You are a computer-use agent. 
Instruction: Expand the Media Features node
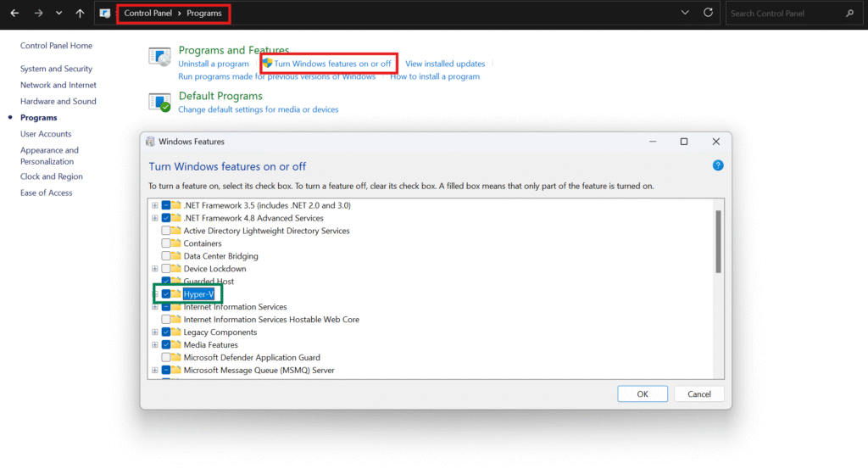[x=155, y=345]
